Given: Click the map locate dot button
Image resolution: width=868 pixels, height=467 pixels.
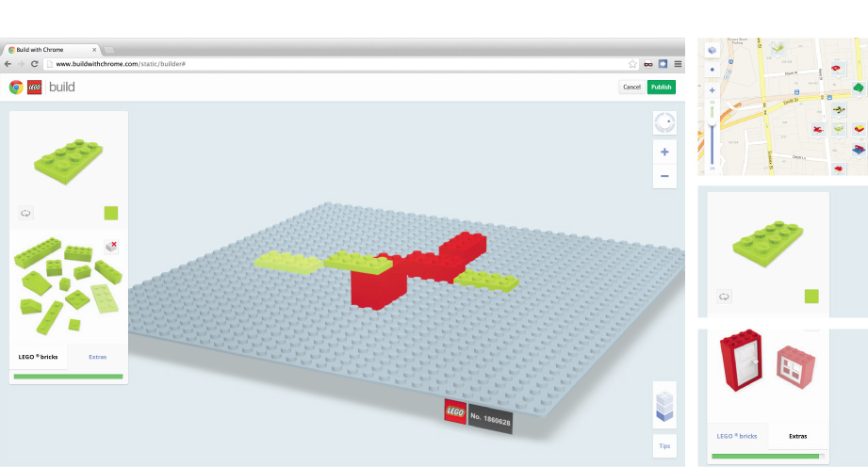Looking at the screenshot, I should point(712,70).
